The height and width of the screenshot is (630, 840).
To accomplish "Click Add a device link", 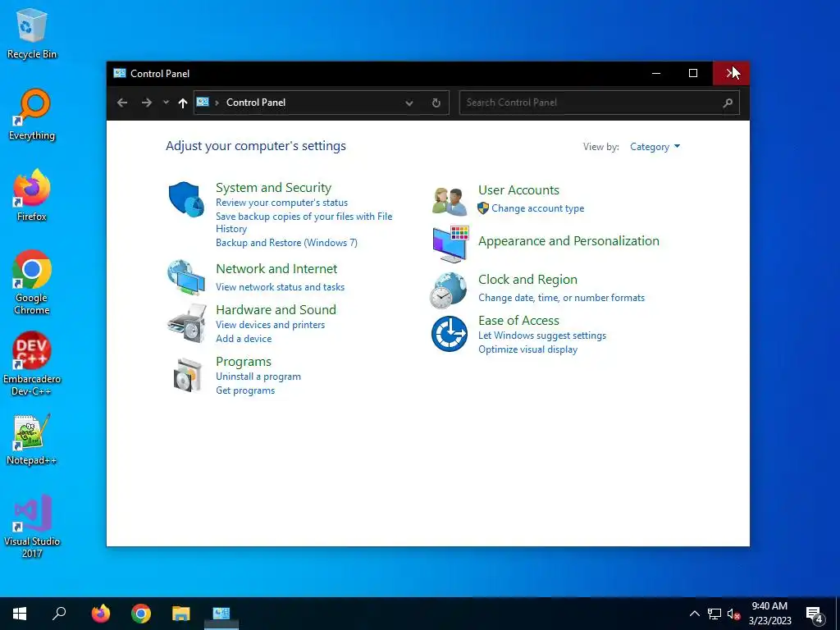I will [x=244, y=339].
